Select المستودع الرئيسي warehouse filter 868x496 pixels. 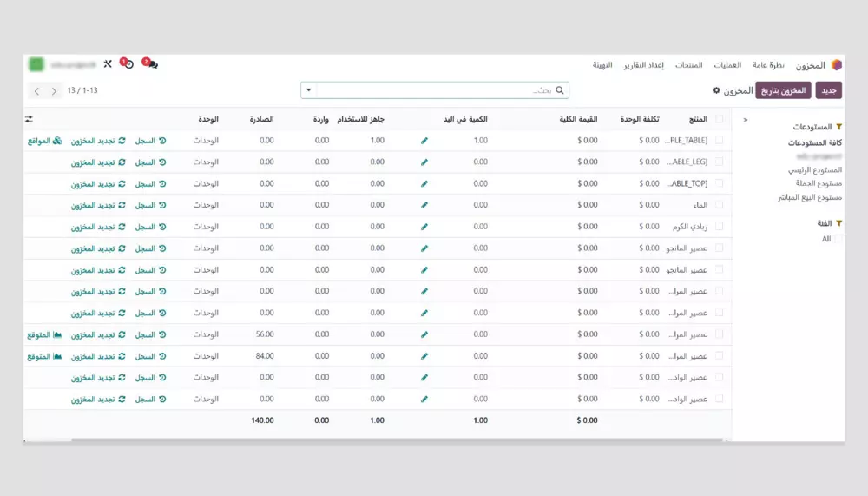[x=815, y=170]
